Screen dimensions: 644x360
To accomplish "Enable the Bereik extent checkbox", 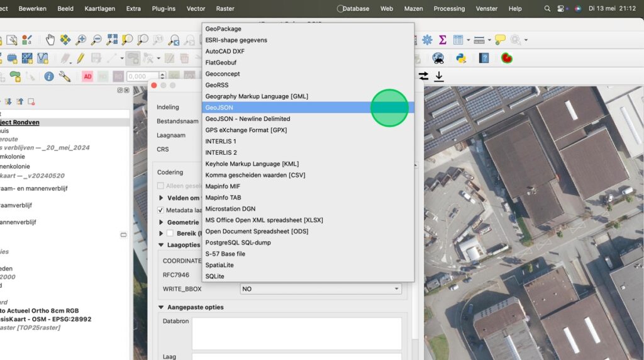I will (170, 233).
